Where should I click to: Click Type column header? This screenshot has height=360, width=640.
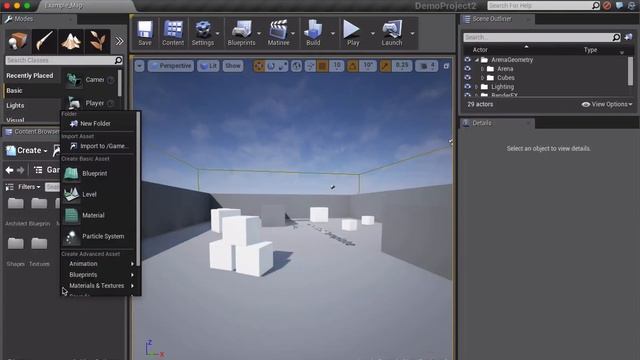(x=590, y=50)
